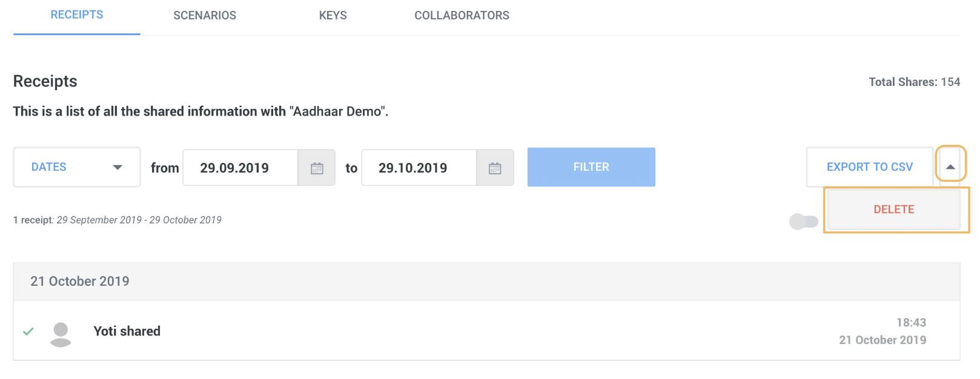Screen dimensions: 980x379
Task: Switch to the KEYS tab
Action: [333, 16]
